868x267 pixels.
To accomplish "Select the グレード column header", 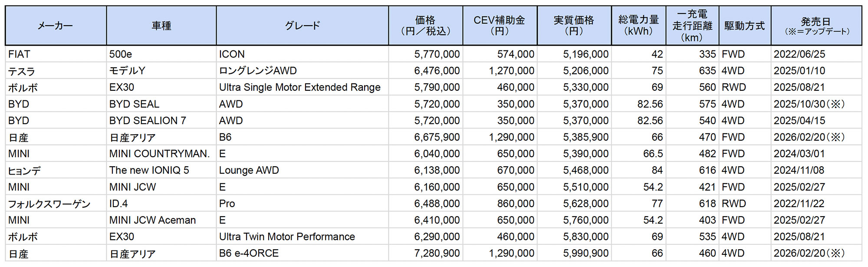I will pos(302,26).
